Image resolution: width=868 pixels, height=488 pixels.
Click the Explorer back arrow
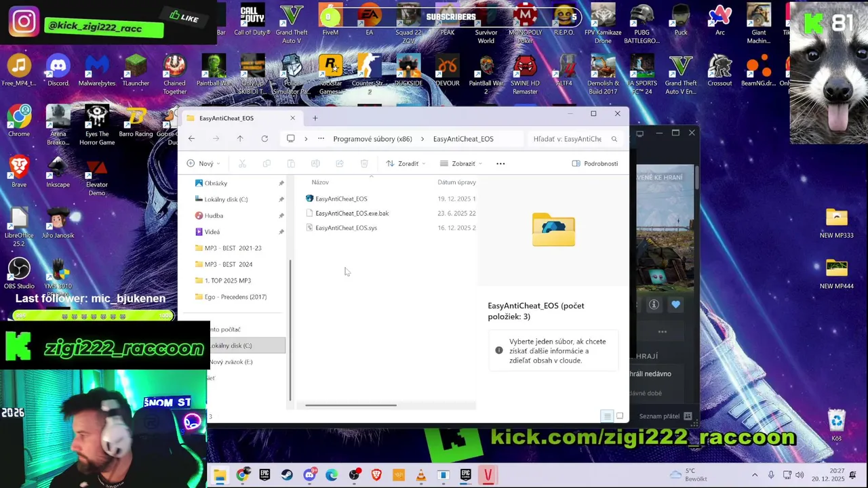pyautogui.click(x=191, y=139)
